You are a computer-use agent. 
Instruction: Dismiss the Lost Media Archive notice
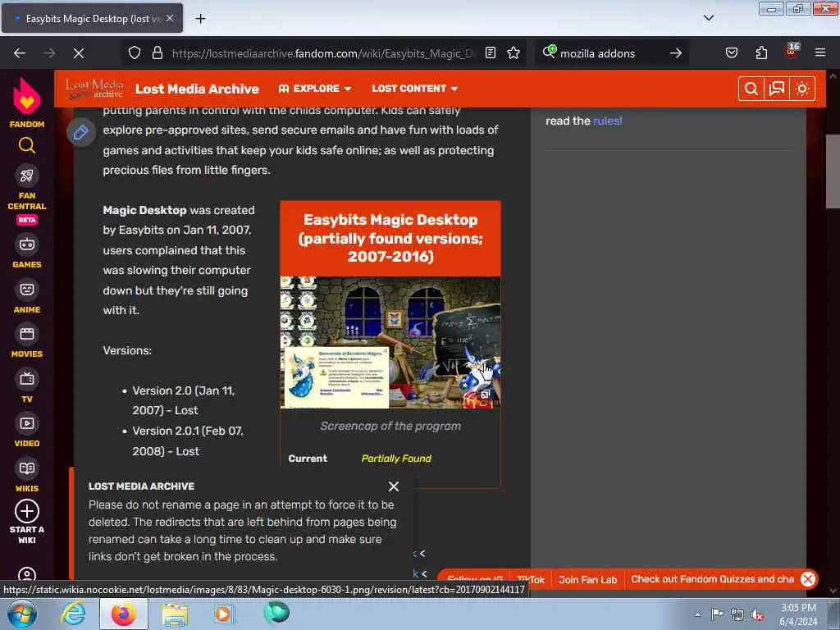pyautogui.click(x=394, y=486)
